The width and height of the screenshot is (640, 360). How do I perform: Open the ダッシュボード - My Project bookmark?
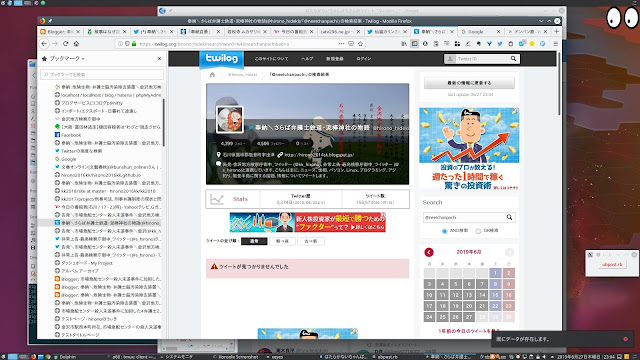click(87, 263)
